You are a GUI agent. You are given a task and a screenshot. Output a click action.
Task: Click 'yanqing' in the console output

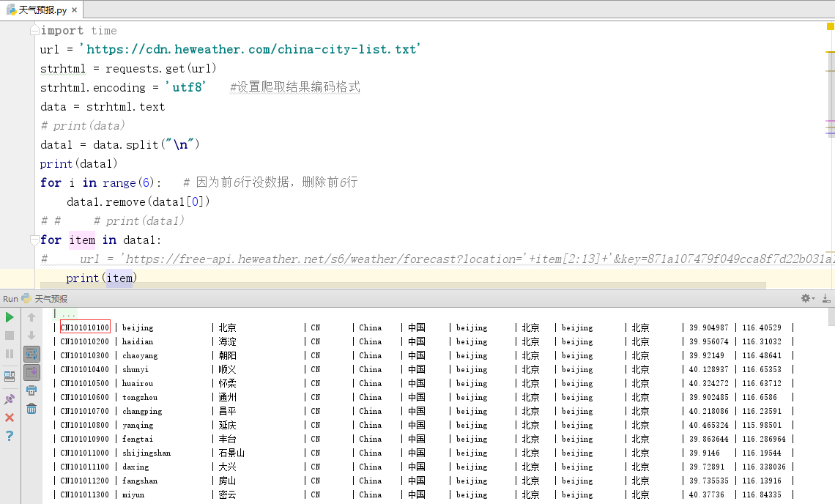(138, 425)
